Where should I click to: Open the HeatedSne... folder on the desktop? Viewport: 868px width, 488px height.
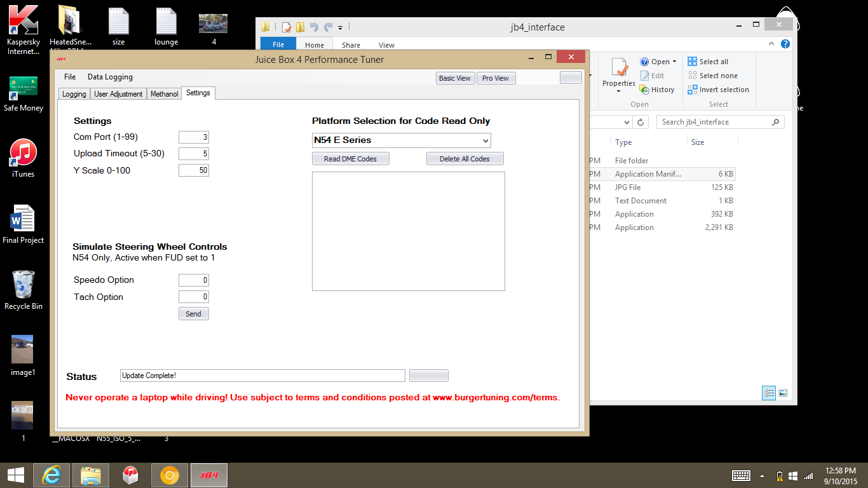point(70,29)
